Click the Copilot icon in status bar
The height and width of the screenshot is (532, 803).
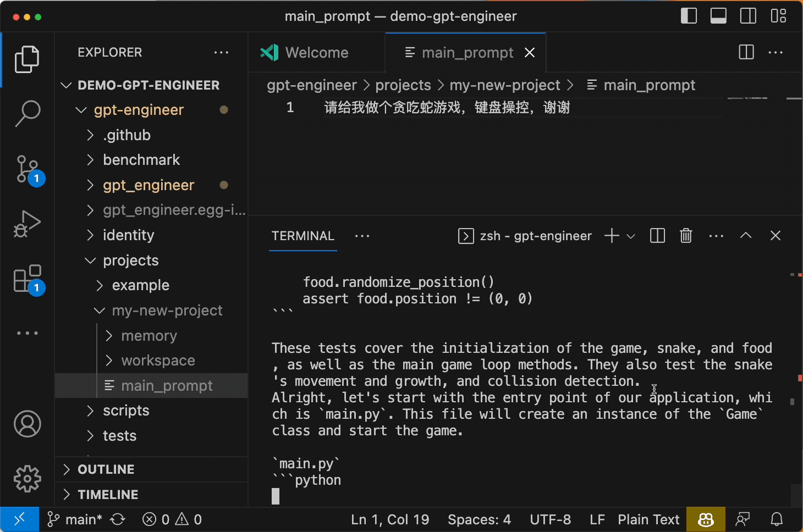click(706, 519)
